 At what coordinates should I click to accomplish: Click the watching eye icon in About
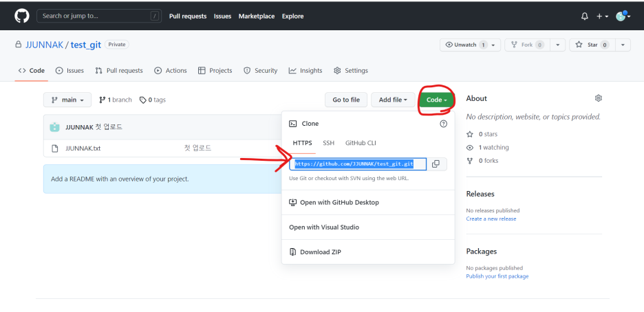470,148
